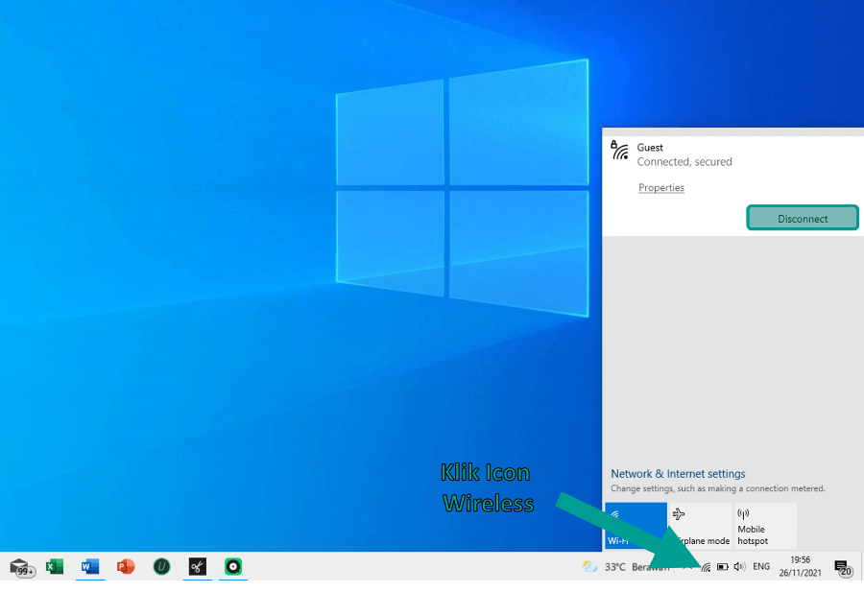Open the notification center icon
Screen dimensions: 864x616
tap(843, 568)
